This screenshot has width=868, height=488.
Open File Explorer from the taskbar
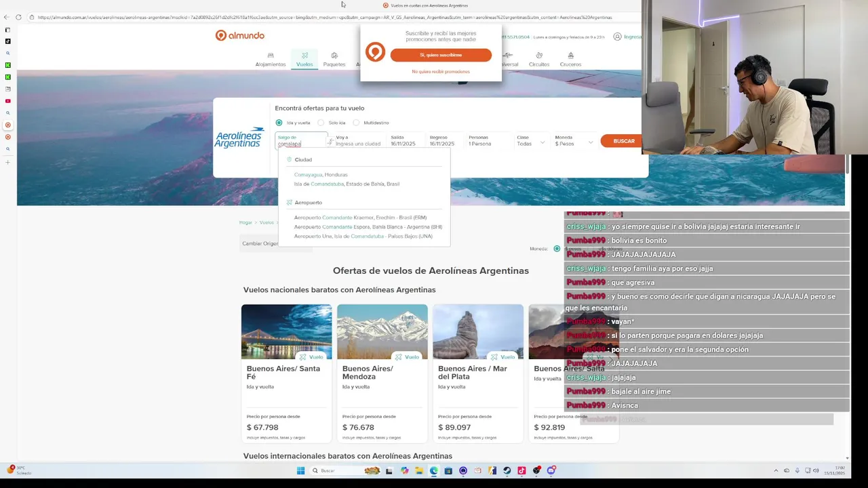(419, 470)
